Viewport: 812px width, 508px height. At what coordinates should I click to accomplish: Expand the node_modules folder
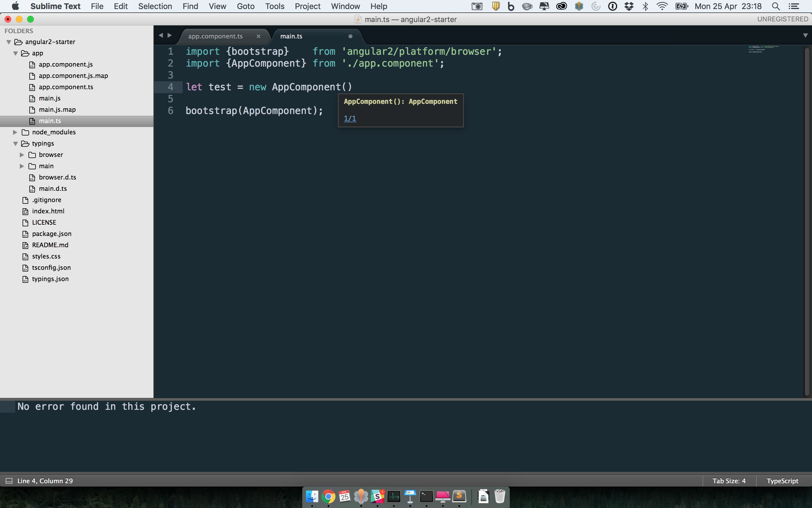coord(15,132)
